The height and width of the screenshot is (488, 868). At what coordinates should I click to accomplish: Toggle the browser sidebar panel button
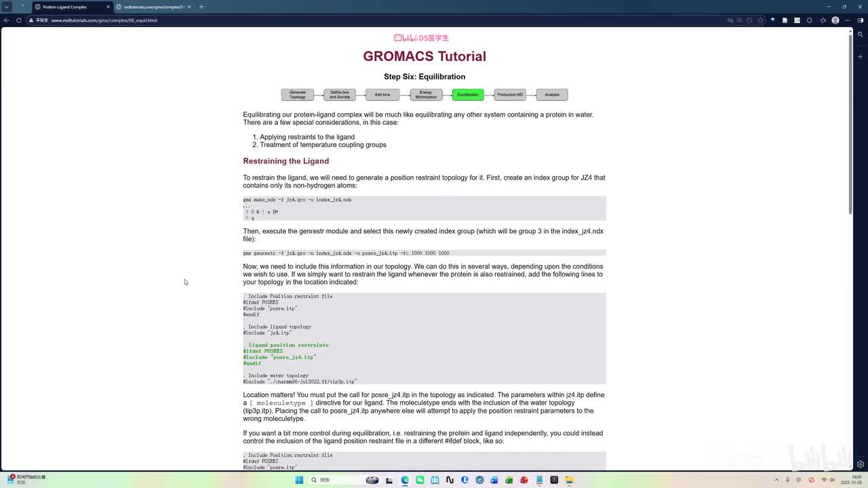point(861,20)
